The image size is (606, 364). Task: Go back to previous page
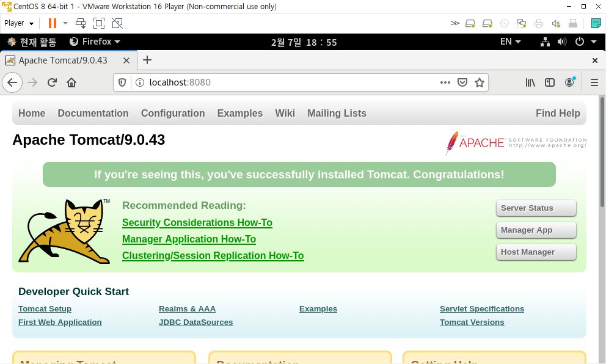(x=12, y=82)
